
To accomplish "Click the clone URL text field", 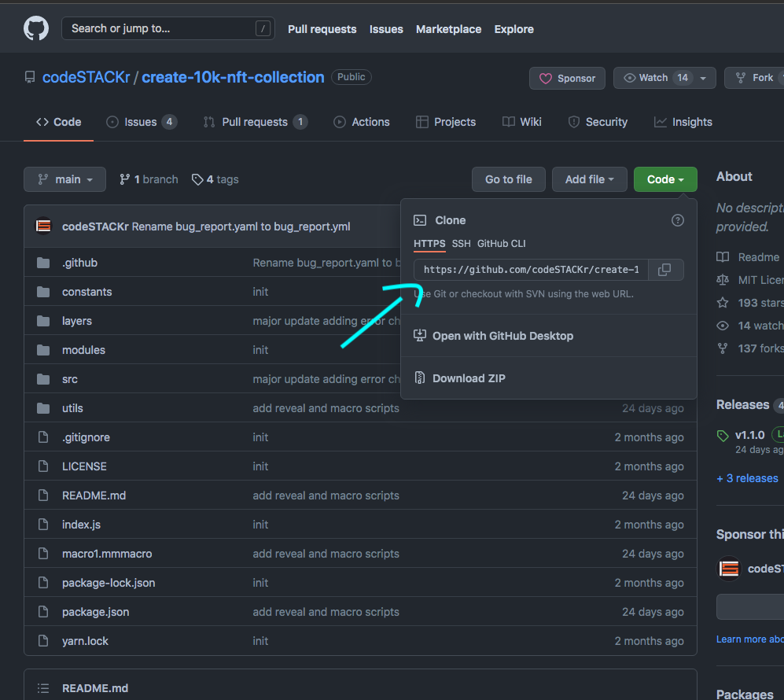I will [x=531, y=270].
